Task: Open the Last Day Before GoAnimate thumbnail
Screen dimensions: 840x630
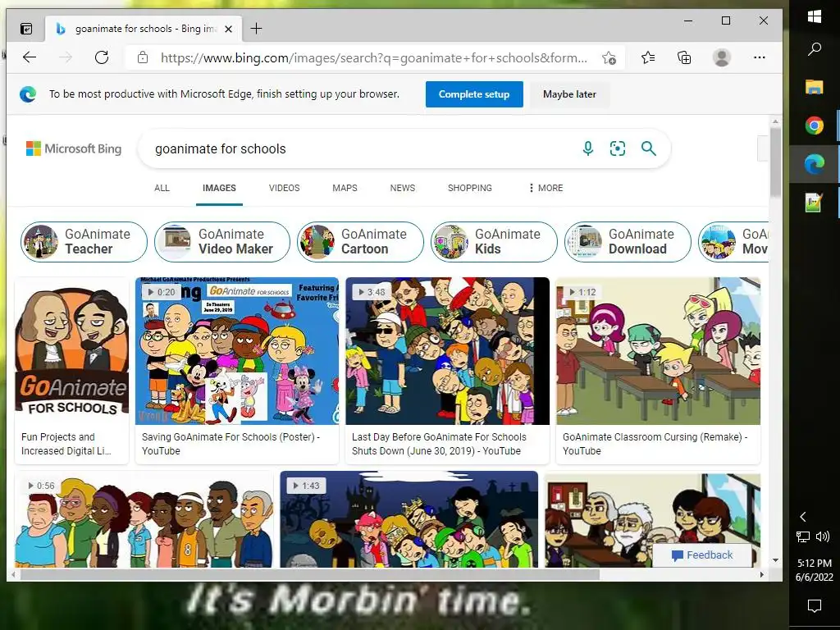Action: click(447, 351)
